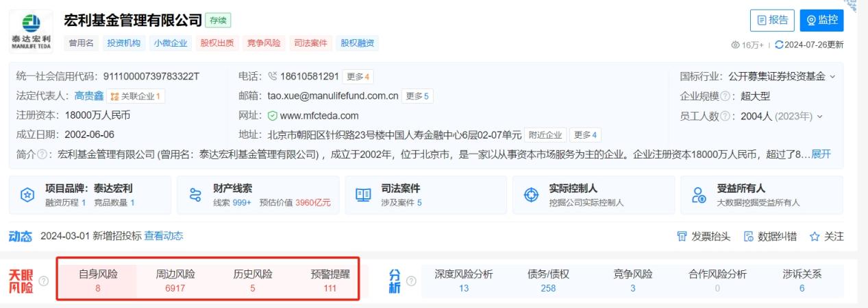Viewport: 868px width, 308px height.
Task: Select the 小微企业 tag
Action: 171,43
